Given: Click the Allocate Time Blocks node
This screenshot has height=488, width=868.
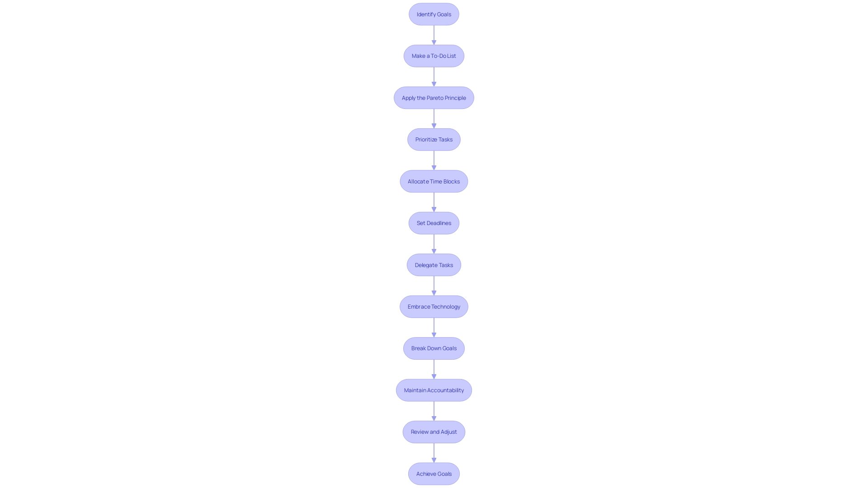Looking at the screenshot, I should (434, 181).
